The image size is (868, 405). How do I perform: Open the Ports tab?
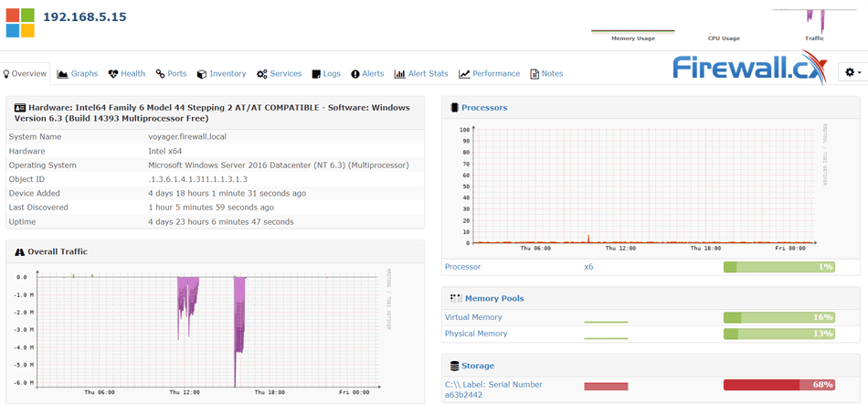tap(171, 74)
